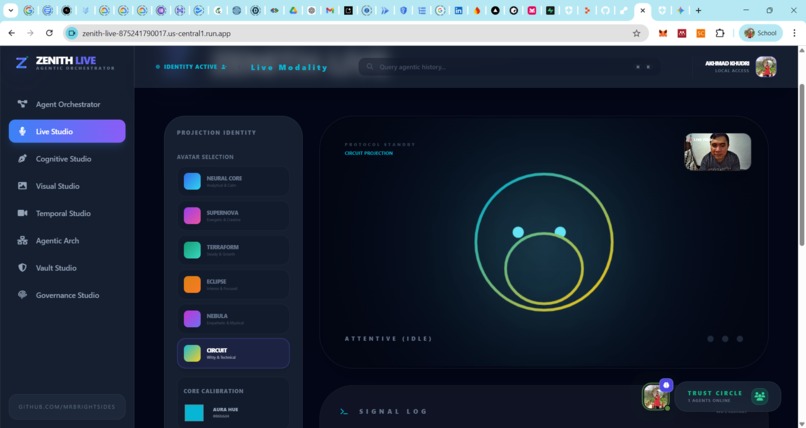This screenshot has width=806, height=428.
Task: Choose the Circuit avatar
Action: (x=233, y=353)
